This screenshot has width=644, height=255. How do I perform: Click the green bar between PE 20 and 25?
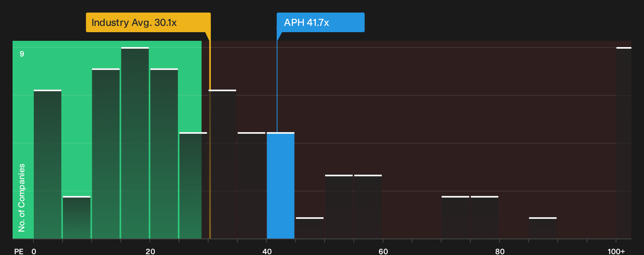[x=164, y=154]
